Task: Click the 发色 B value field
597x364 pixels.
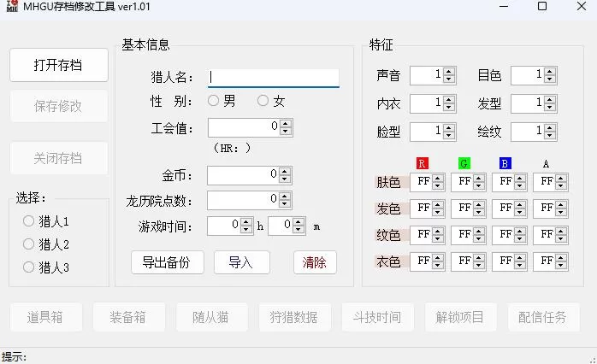Action: [510, 208]
